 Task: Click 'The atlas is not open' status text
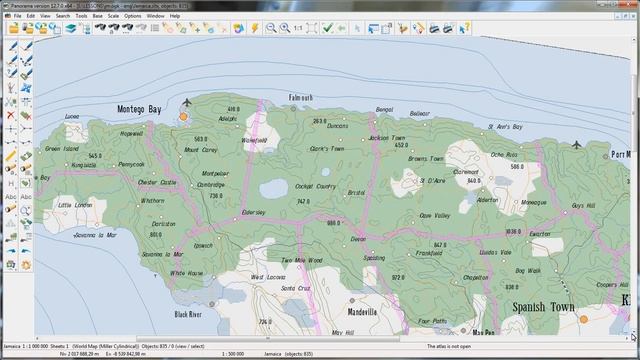(x=449, y=346)
